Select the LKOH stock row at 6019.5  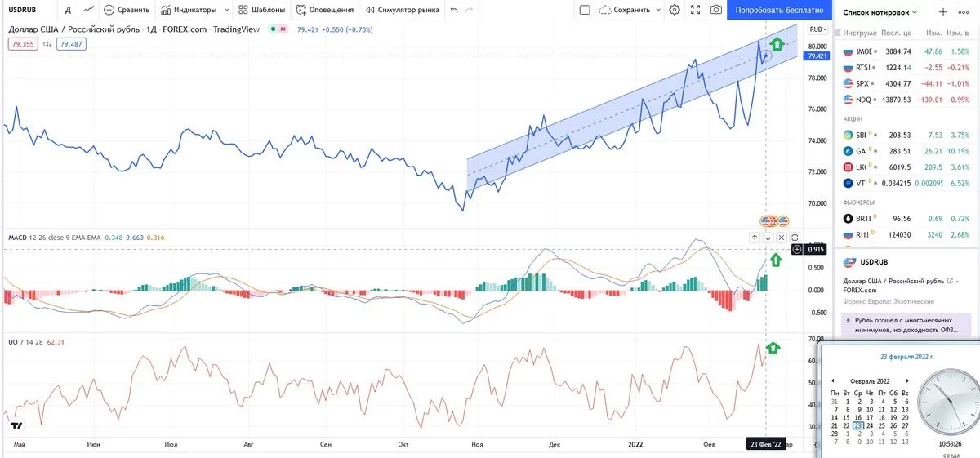click(906, 167)
